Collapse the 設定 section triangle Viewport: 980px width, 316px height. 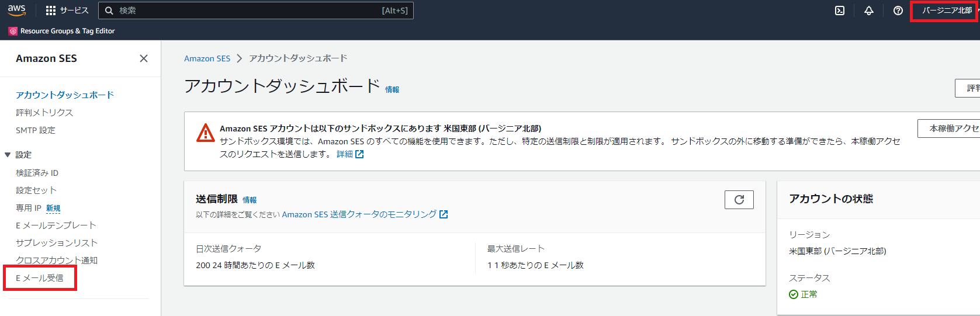click(8, 155)
